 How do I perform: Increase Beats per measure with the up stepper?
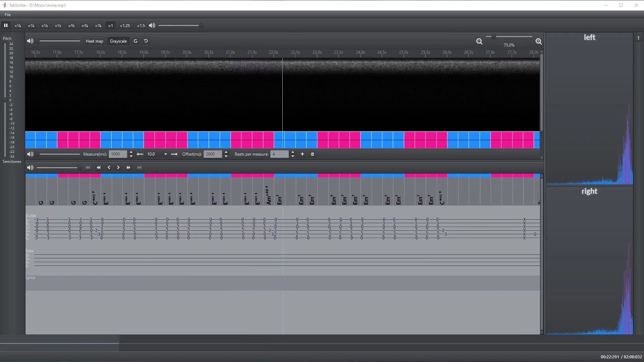tap(292, 152)
